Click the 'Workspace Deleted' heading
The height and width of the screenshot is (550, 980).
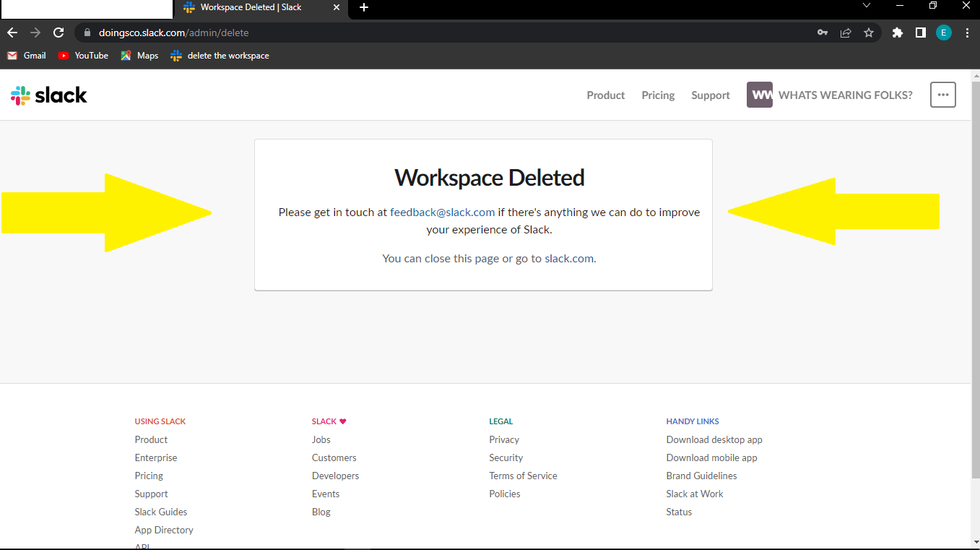click(x=490, y=178)
